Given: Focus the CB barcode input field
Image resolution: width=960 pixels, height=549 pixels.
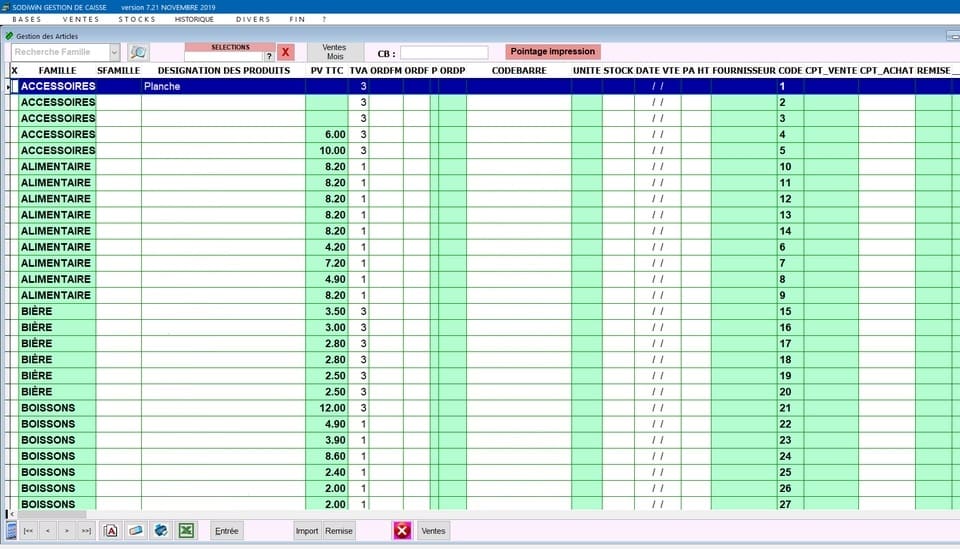Looking at the screenshot, I should coord(444,53).
